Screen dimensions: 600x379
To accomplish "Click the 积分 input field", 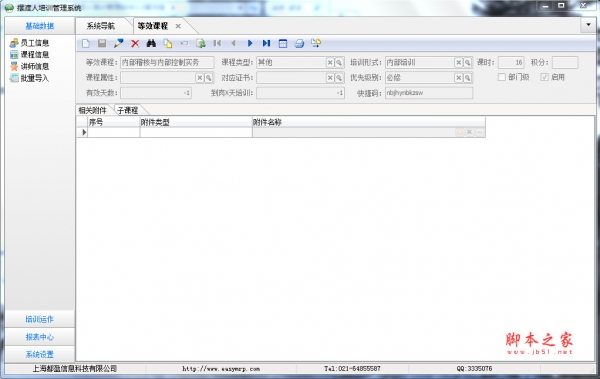I will point(565,62).
